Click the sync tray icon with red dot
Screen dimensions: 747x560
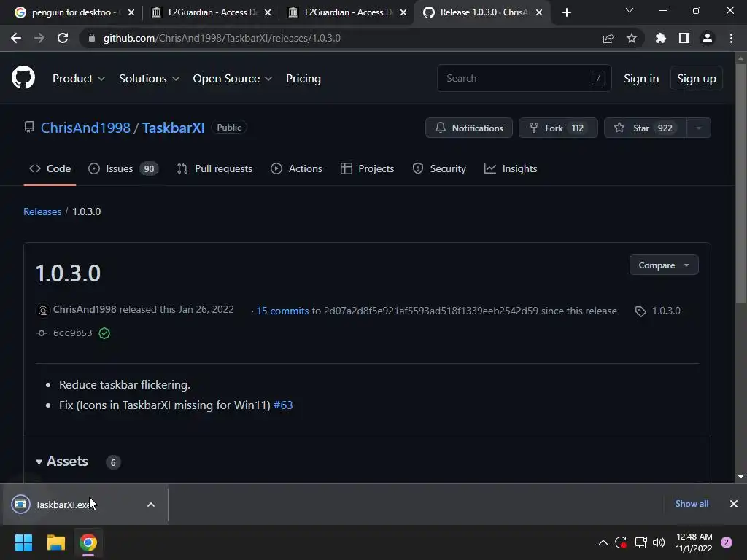point(620,542)
